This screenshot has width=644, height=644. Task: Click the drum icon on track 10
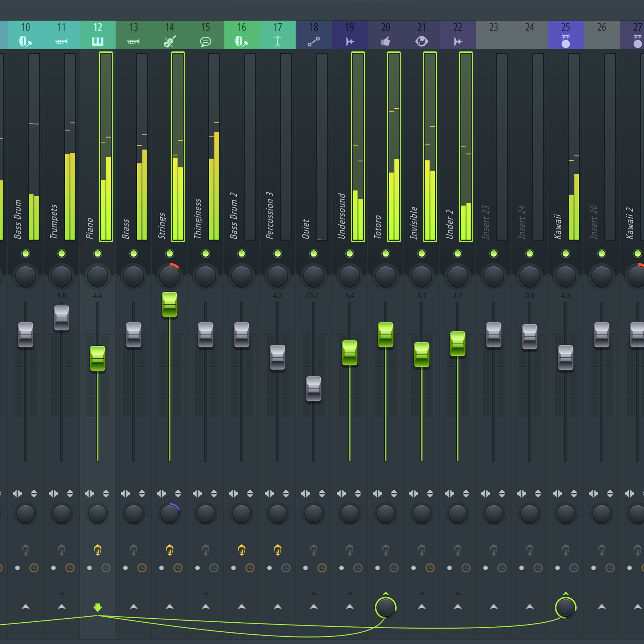pyautogui.click(x=25, y=41)
